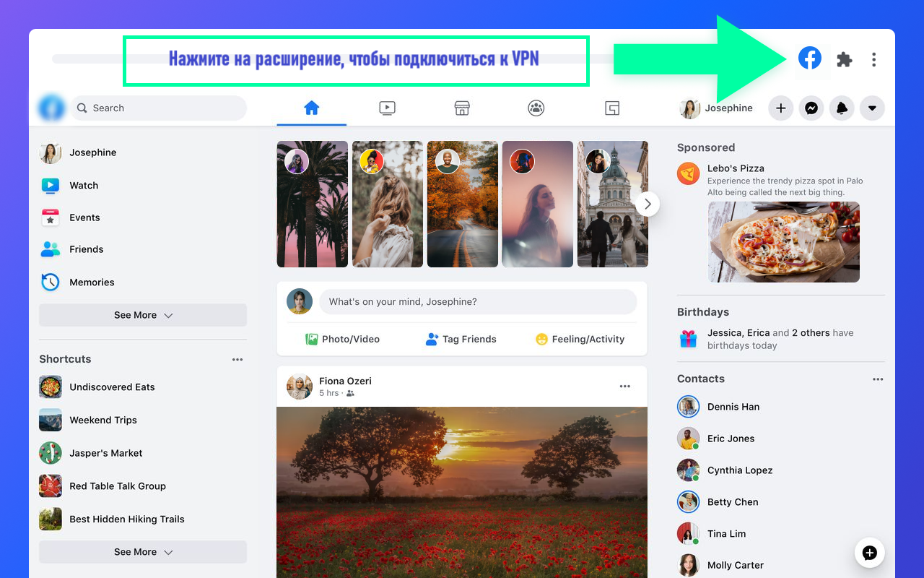The image size is (924, 578).
Task: Click the Tag Friends button
Action: coord(461,338)
